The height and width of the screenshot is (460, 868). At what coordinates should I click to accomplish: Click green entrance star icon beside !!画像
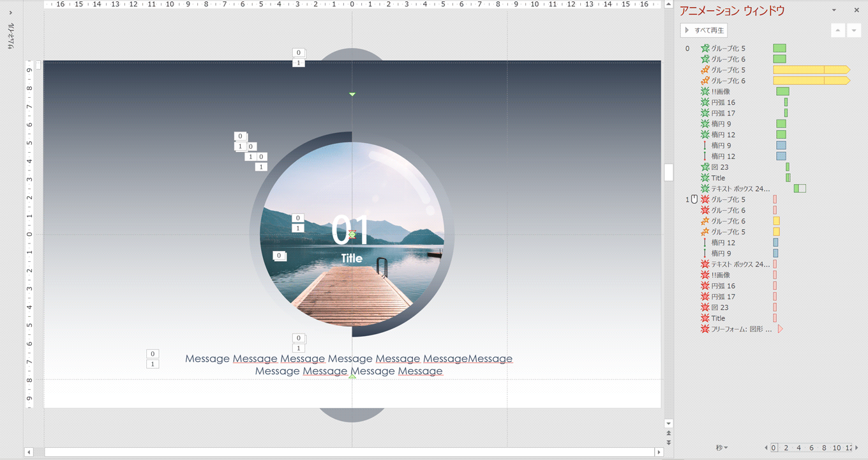(x=705, y=91)
